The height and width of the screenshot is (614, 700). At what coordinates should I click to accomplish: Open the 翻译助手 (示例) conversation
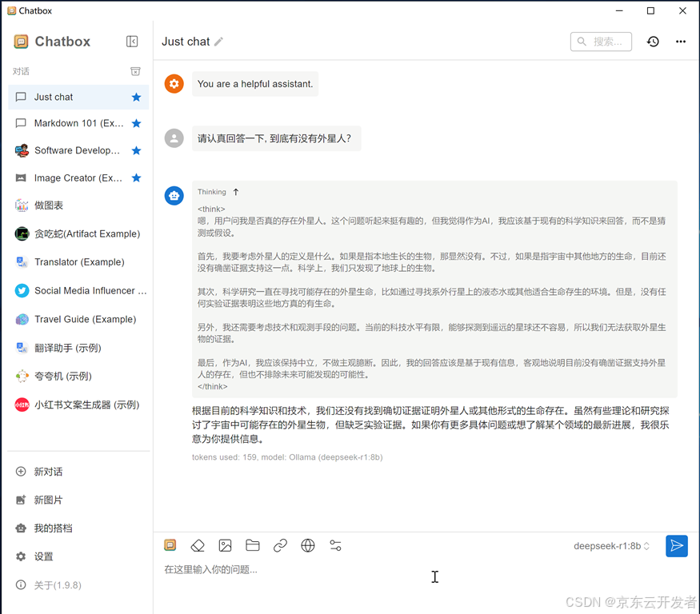(x=78, y=348)
